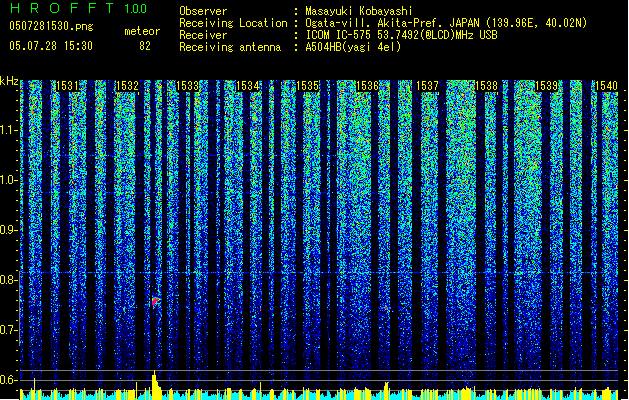The height and width of the screenshot is (400, 629).
Task: Click the 1536 time marker
Action: point(367,86)
